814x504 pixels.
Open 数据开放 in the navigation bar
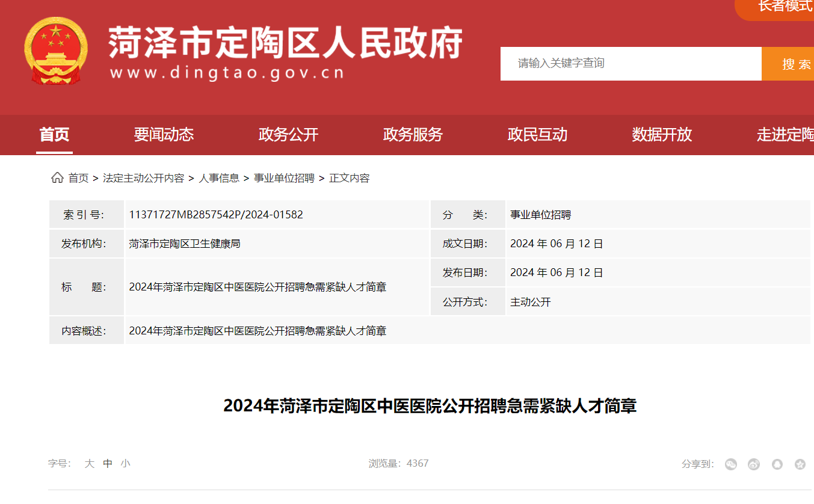[x=662, y=135]
